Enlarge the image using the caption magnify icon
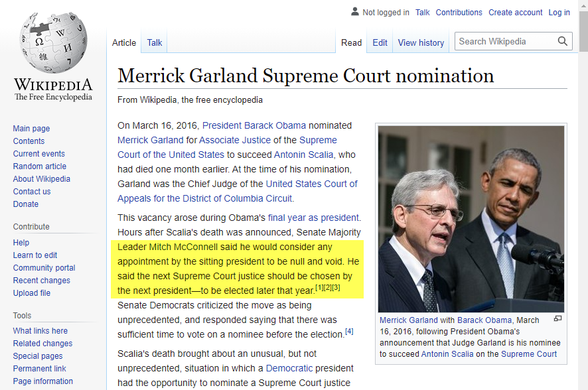 click(557, 319)
